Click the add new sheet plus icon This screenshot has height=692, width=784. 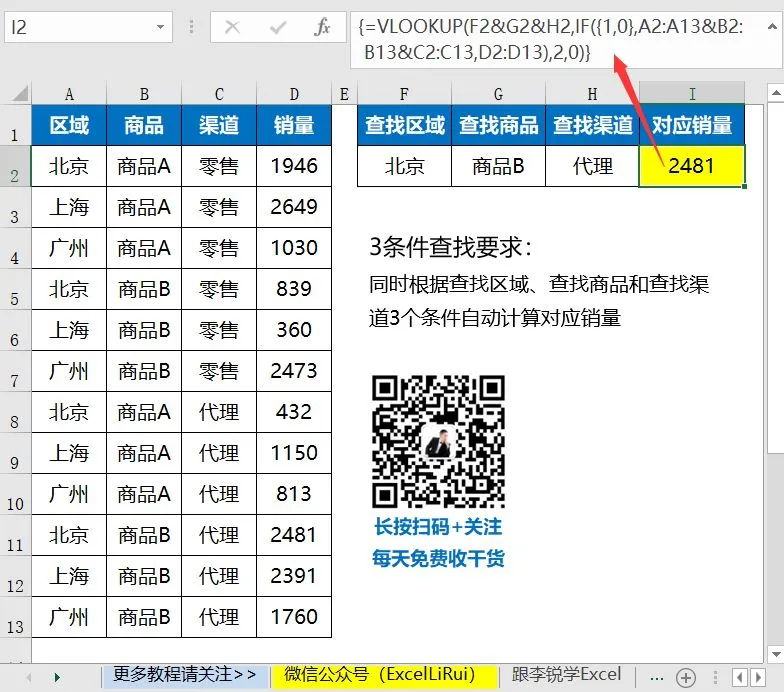click(686, 678)
